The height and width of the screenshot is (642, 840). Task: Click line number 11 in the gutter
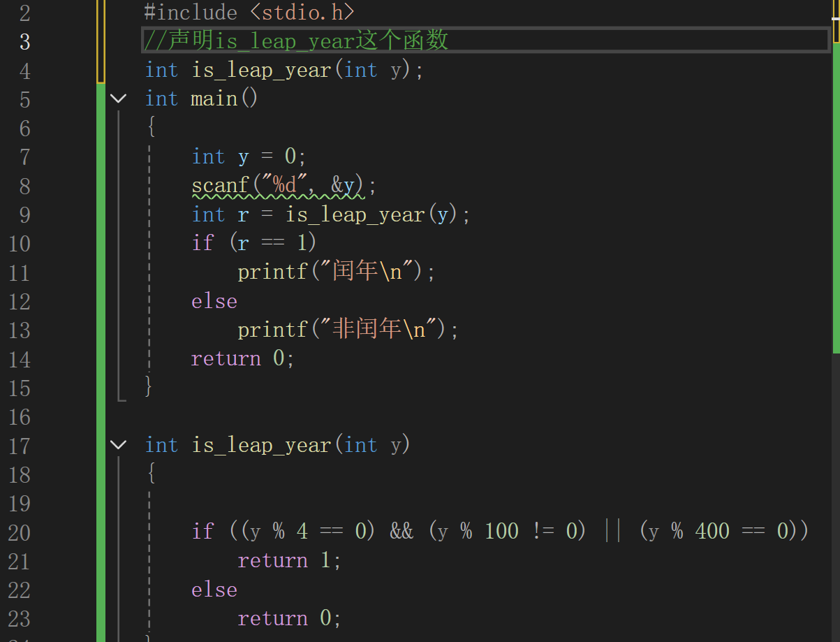pyautogui.click(x=20, y=273)
